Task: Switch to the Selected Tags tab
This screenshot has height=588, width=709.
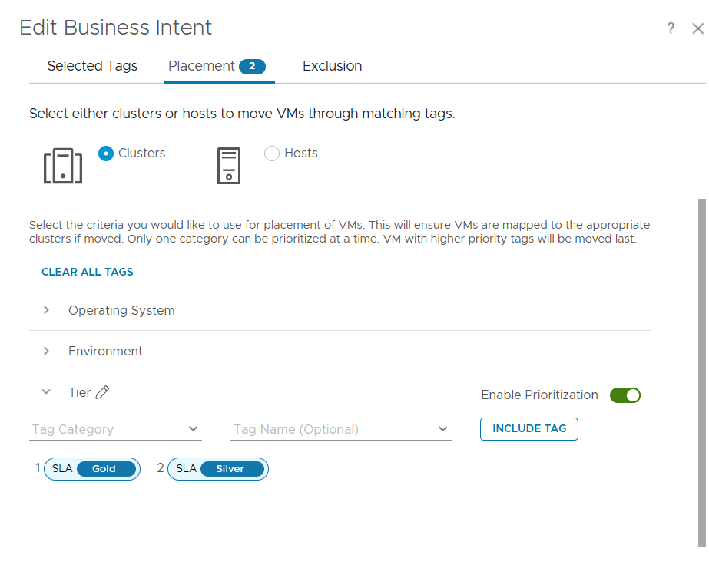Action: 92,66
